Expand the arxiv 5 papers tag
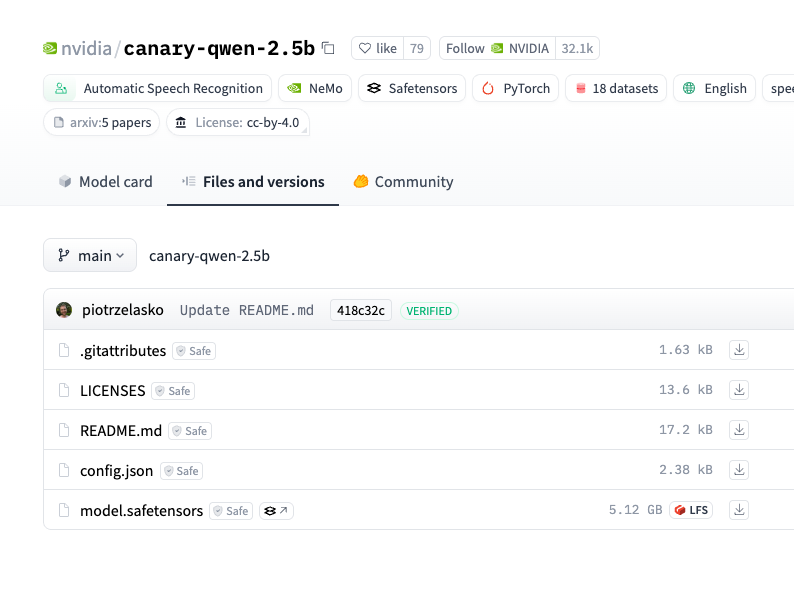 coord(101,122)
